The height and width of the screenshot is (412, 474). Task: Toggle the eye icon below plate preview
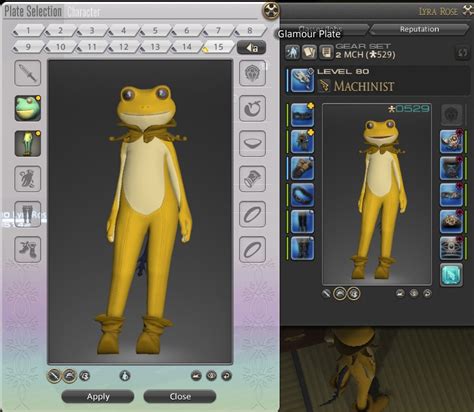coord(211,376)
